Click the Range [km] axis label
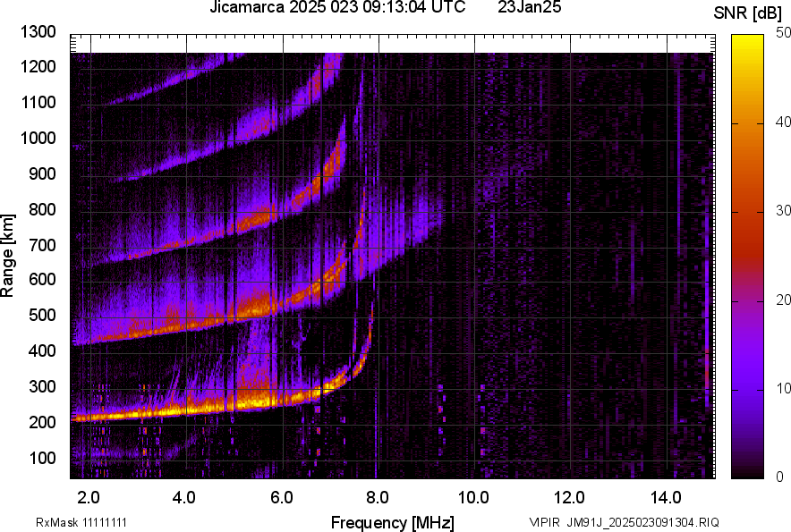Viewport: 791px width, 532px height. [x=8, y=256]
